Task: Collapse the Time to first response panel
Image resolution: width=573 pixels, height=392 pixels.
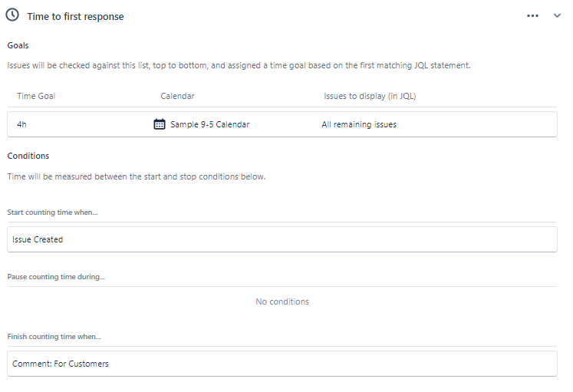Action: (557, 15)
